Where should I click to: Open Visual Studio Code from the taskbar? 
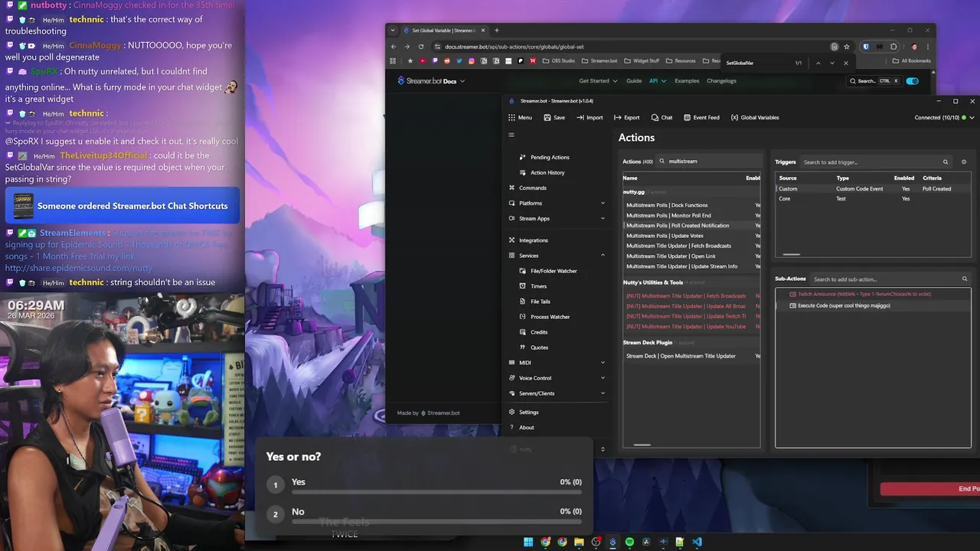[x=697, y=542]
